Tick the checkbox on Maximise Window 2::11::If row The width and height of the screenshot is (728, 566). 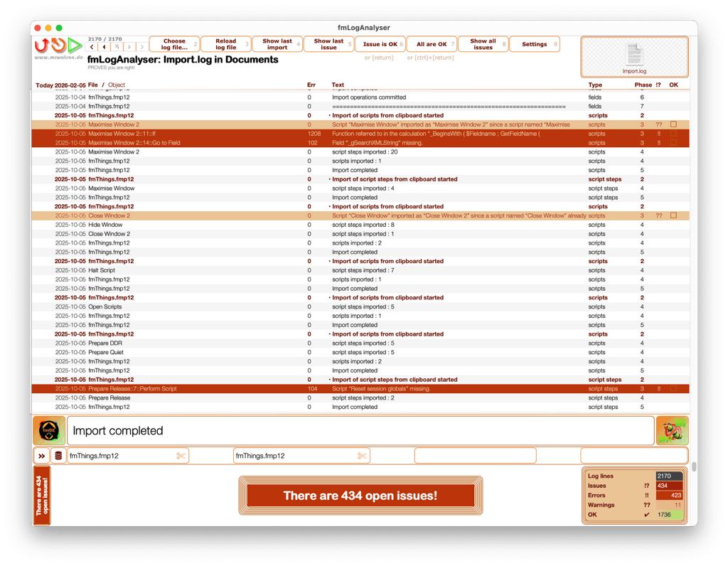[673, 133]
